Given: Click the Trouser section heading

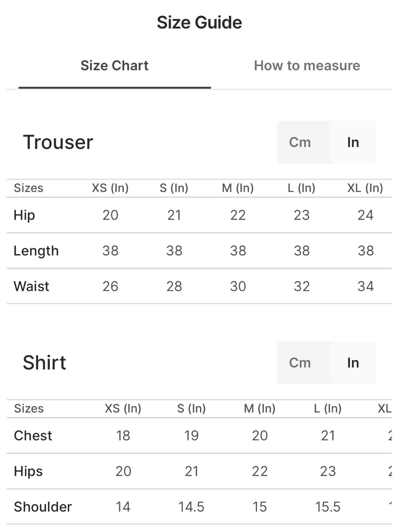Looking at the screenshot, I should 58,142.
